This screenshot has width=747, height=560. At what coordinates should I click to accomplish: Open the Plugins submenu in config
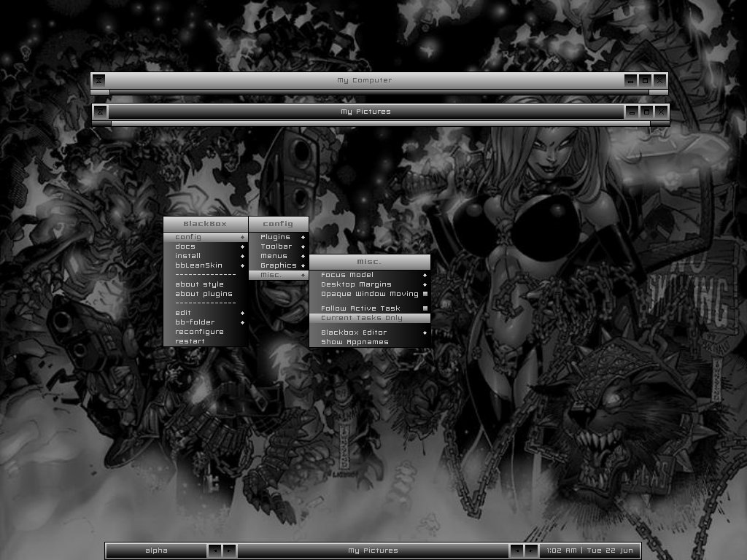[x=279, y=237]
